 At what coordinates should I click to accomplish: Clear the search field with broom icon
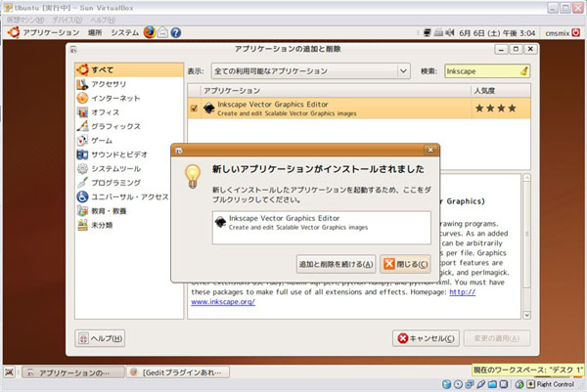coord(524,70)
